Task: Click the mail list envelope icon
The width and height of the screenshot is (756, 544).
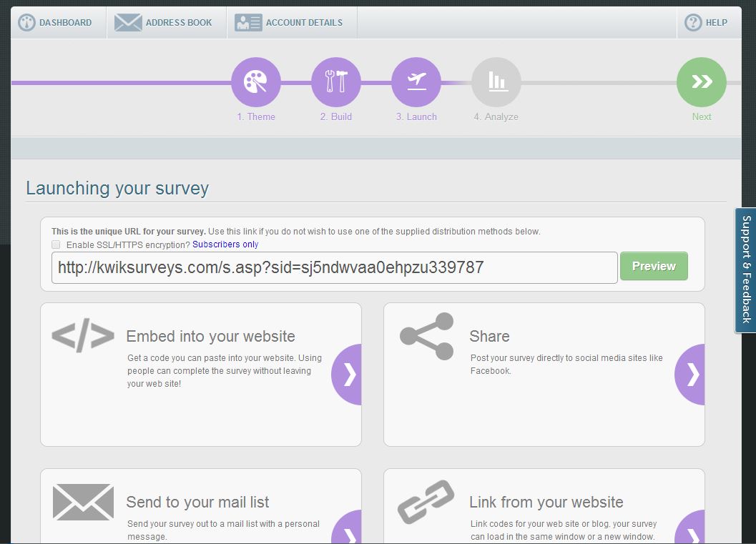Action: [x=83, y=502]
